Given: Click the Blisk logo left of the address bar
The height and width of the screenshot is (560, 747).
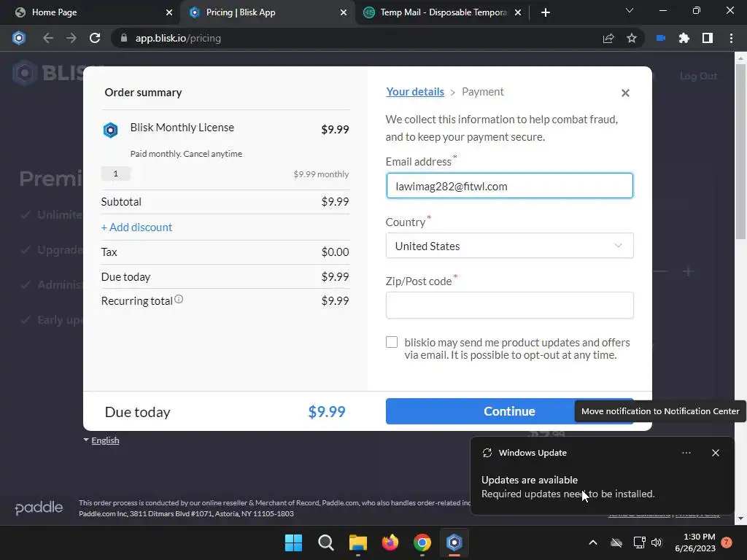Looking at the screenshot, I should [x=18, y=38].
